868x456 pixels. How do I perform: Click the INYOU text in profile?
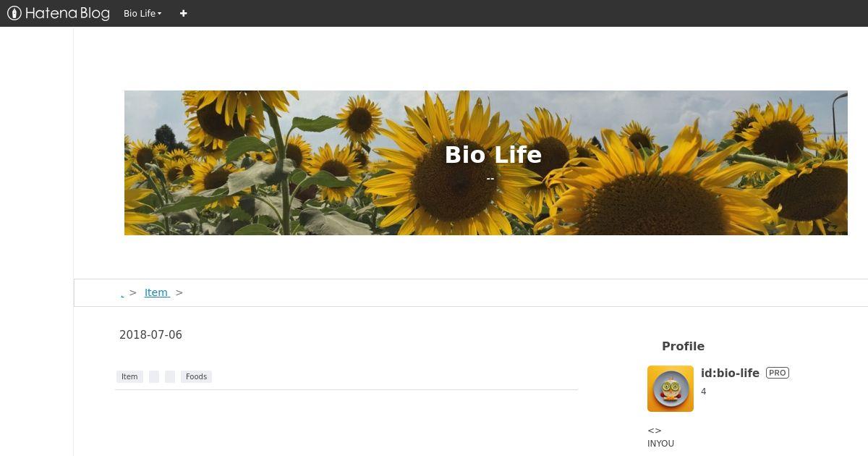(x=660, y=443)
